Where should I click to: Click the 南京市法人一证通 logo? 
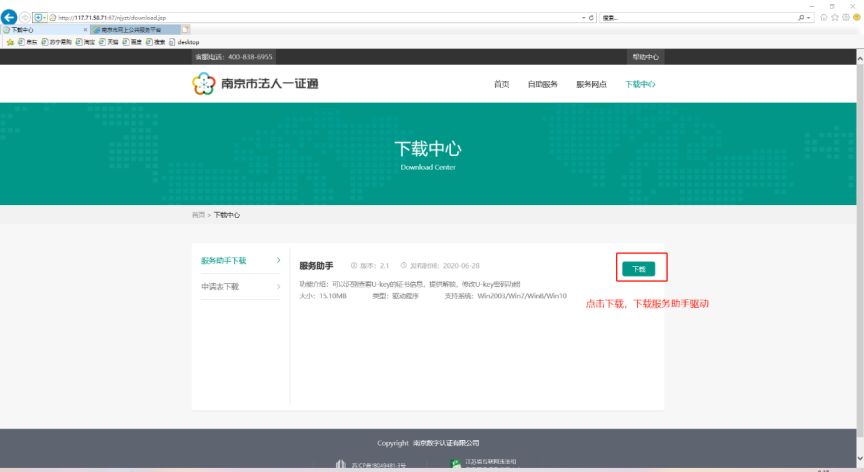pyautogui.click(x=255, y=84)
